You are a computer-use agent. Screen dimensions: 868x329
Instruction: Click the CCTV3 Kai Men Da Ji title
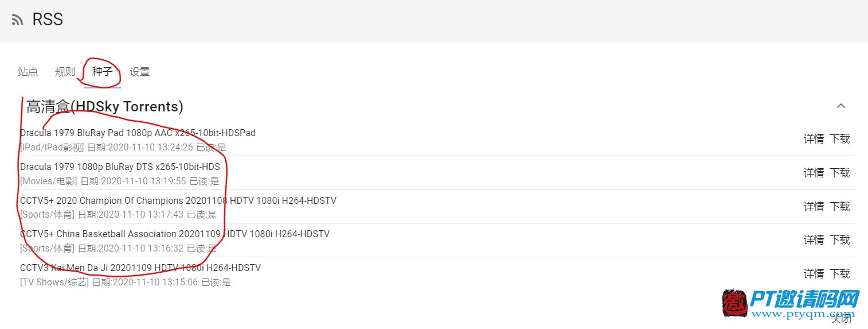coord(140,268)
